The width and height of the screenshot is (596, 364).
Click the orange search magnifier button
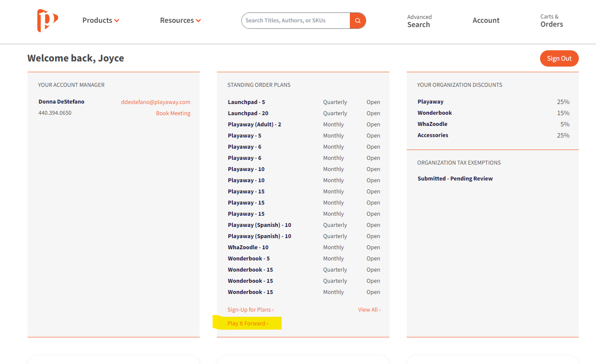click(358, 21)
